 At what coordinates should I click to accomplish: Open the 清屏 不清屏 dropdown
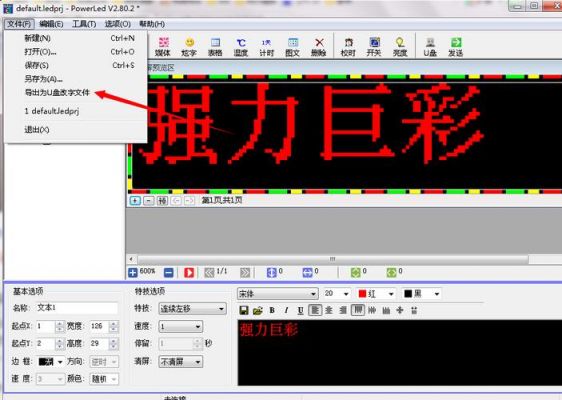pyautogui.click(x=181, y=362)
